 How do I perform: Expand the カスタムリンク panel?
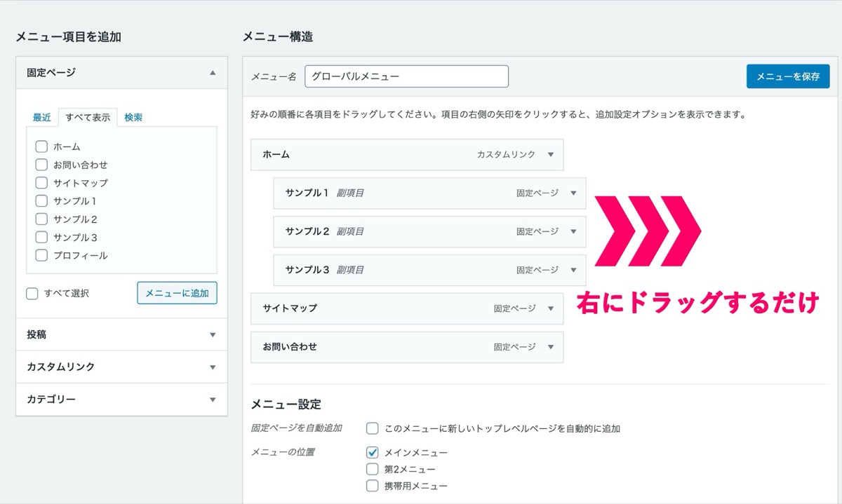tap(121, 367)
